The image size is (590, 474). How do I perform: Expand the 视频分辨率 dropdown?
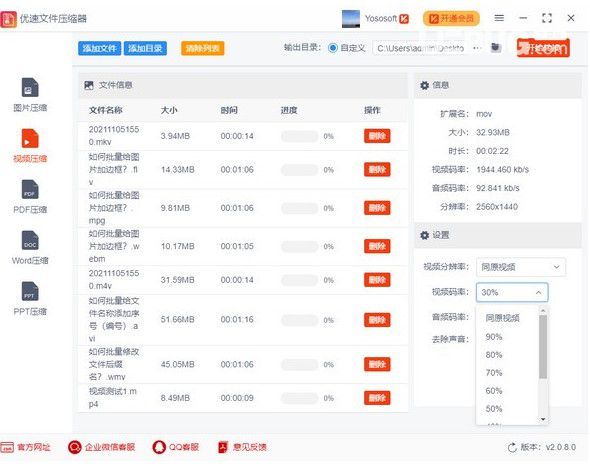[521, 267]
